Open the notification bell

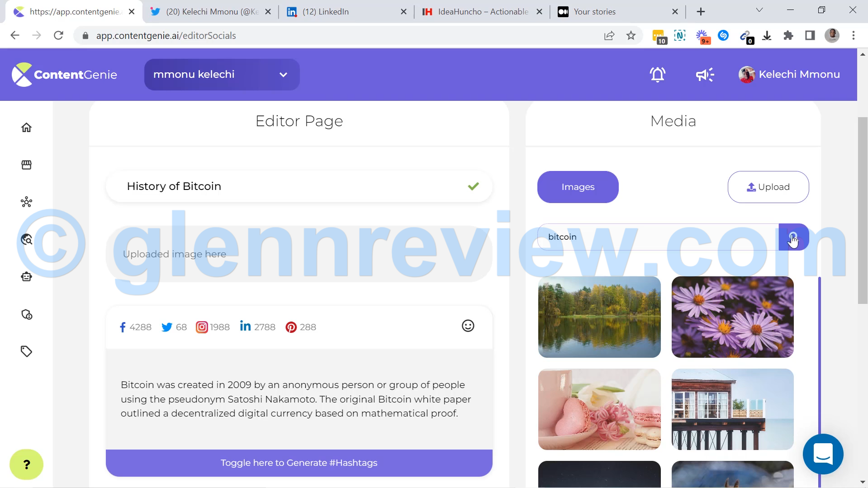tap(658, 74)
